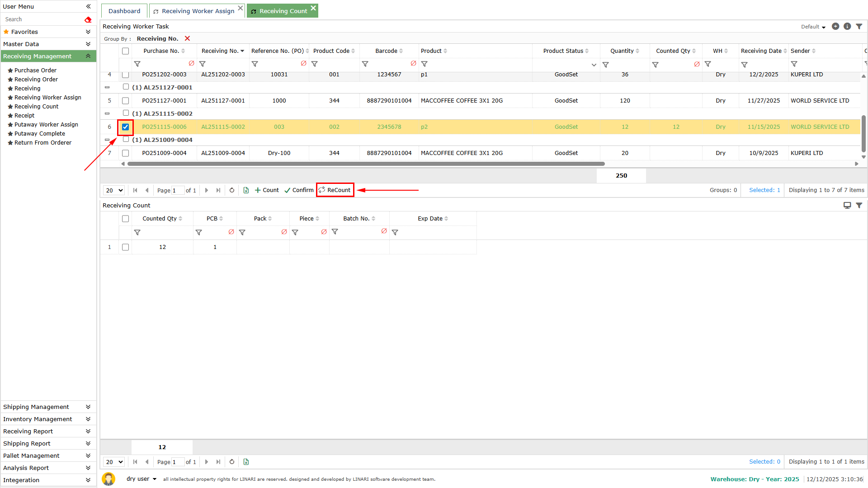868x488 pixels.
Task: Remove Receiving No. grouping with red X
Action: (187, 39)
